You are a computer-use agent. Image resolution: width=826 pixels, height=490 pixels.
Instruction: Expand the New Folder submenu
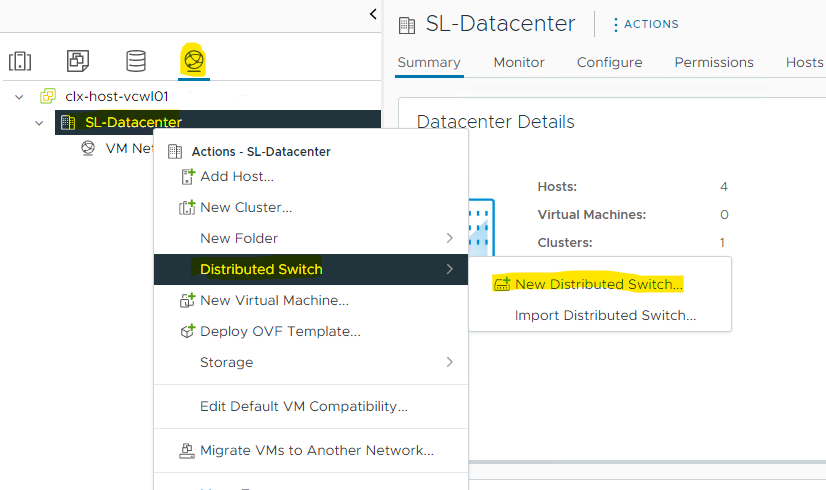click(449, 238)
